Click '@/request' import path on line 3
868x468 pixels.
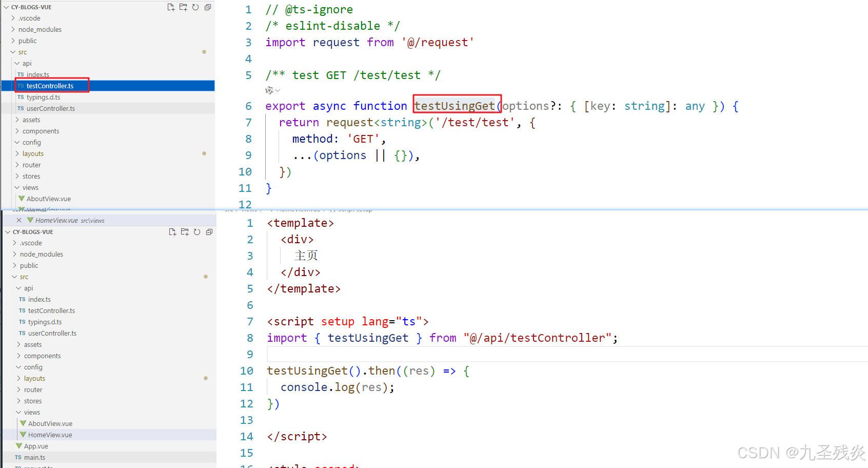tap(438, 42)
